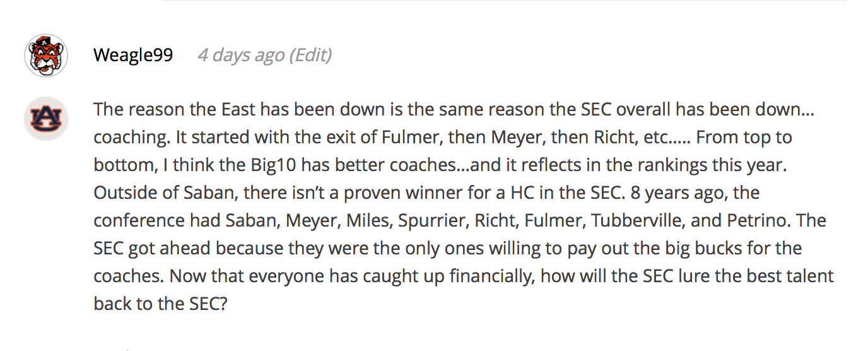Click the comment's first line about the East
Viewport: 868px width, 351px height.
(x=454, y=109)
